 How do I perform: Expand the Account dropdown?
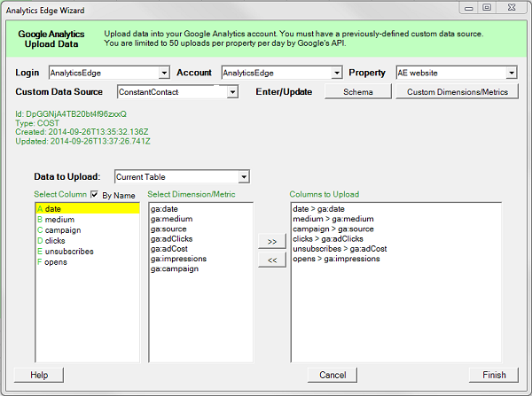coord(336,73)
